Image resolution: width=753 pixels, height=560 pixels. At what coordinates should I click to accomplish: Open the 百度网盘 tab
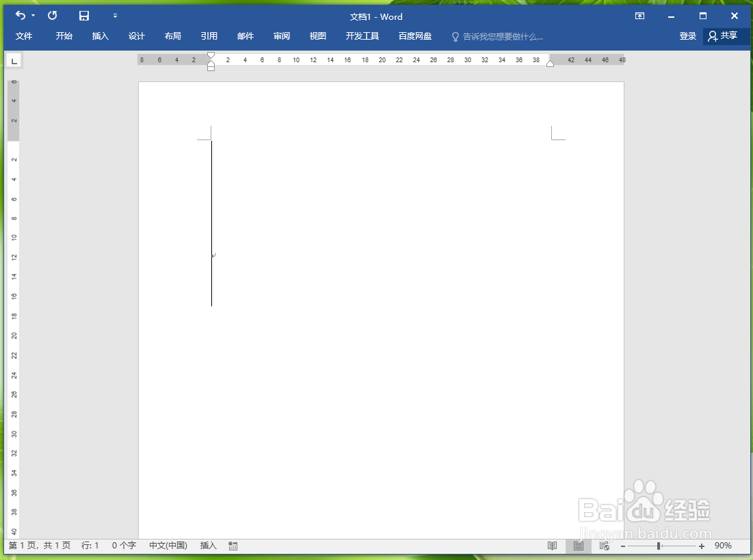[x=415, y=36]
